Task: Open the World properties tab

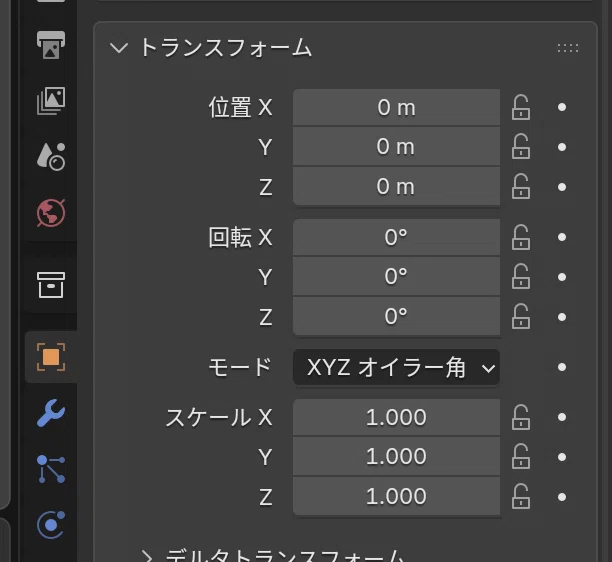Action: (51, 213)
